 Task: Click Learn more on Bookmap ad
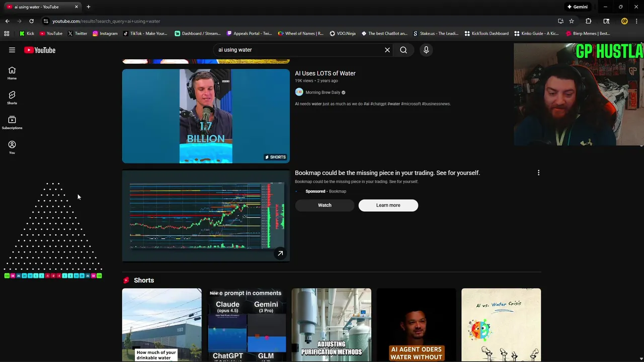388,205
